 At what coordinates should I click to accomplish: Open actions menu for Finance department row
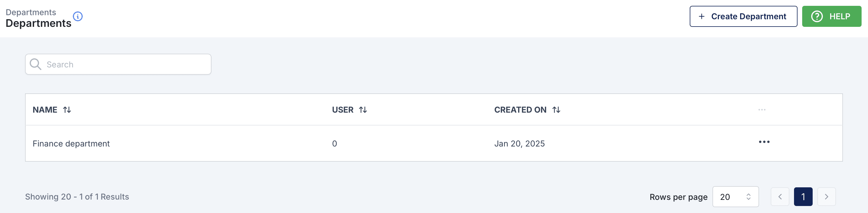point(764,142)
